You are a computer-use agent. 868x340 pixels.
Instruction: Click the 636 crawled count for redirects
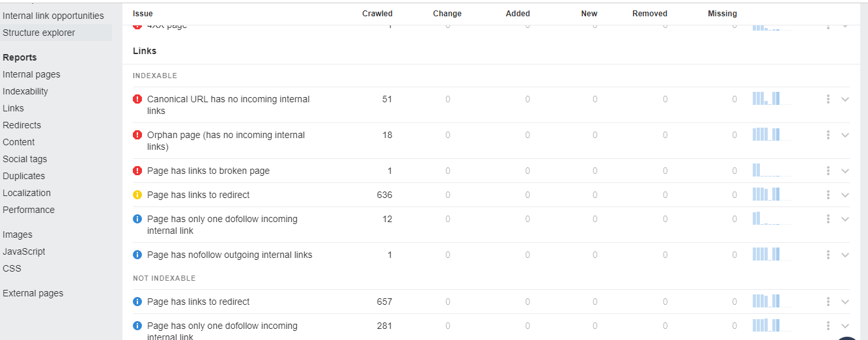384,195
